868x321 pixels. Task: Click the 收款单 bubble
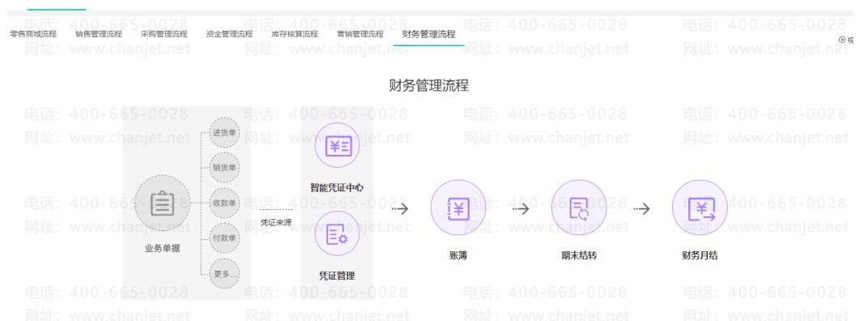(x=225, y=203)
